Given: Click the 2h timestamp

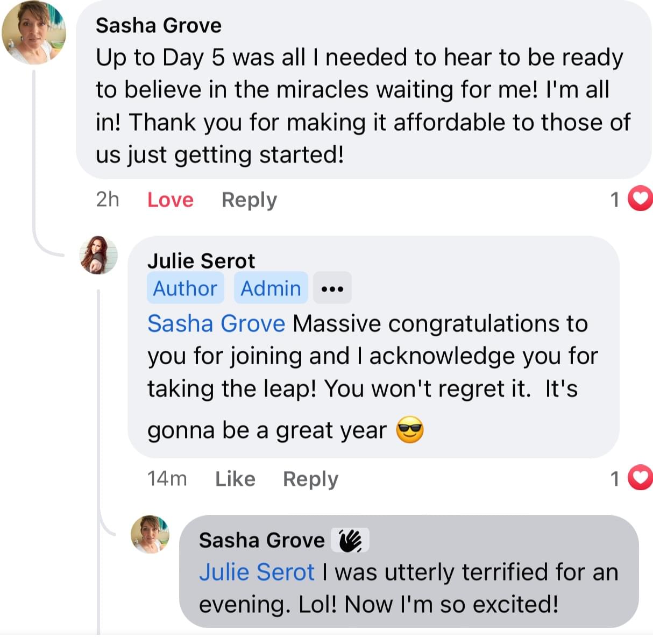Looking at the screenshot, I should (108, 200).
